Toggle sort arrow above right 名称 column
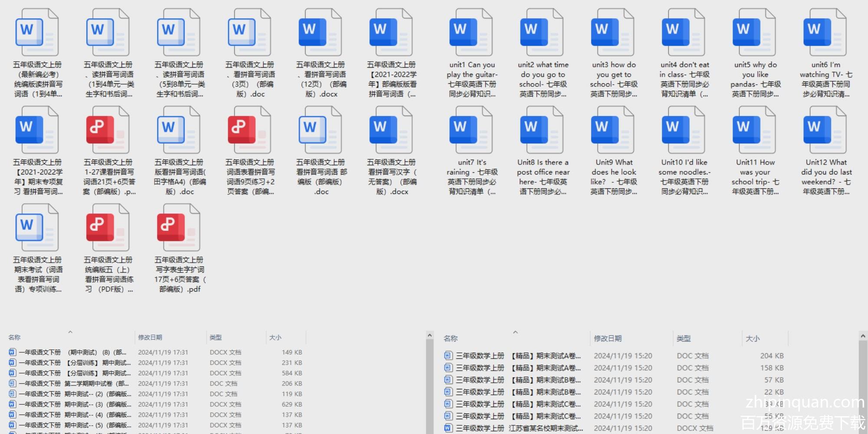 click(516, 332)
